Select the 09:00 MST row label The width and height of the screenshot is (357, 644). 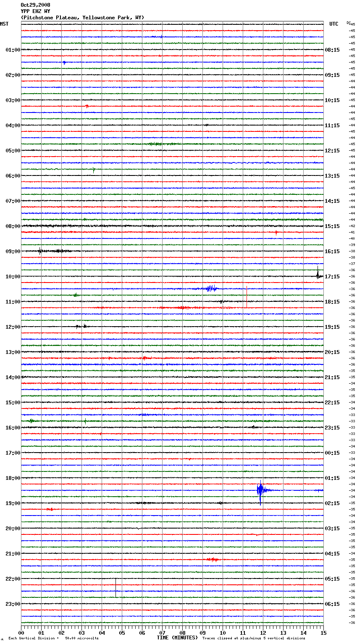tap(13, 251)
